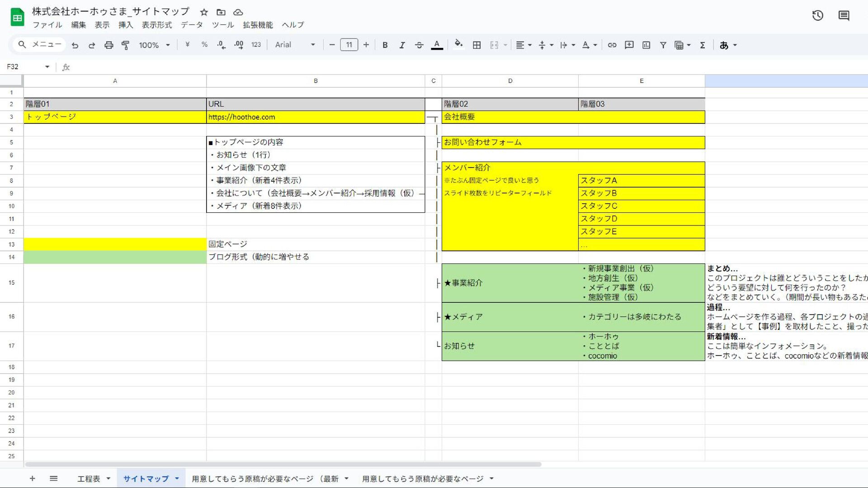Screen dimensions: 868x488
Task: Open the fill color paint bucket
Action: (458, 44)
